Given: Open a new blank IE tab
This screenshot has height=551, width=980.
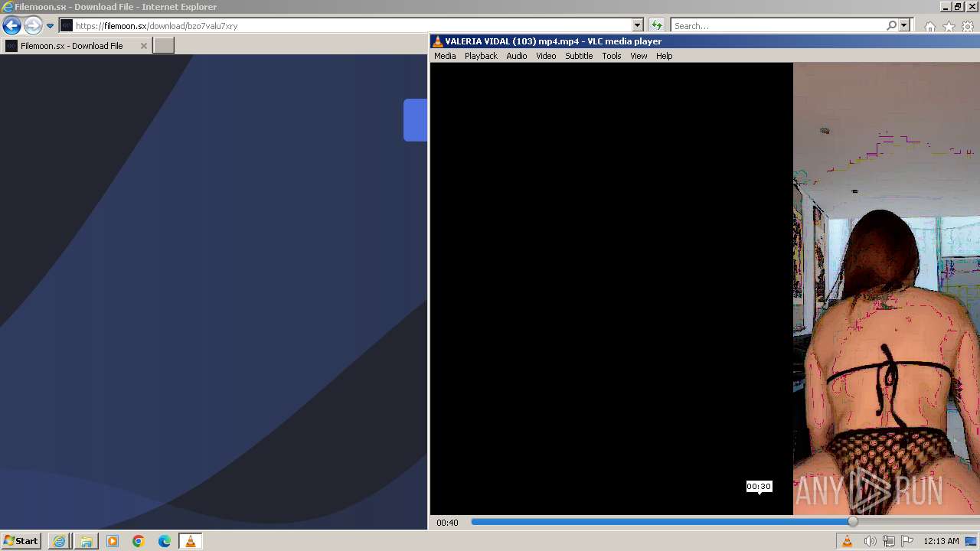Looking at the screenshot, I should coord(164,46).
